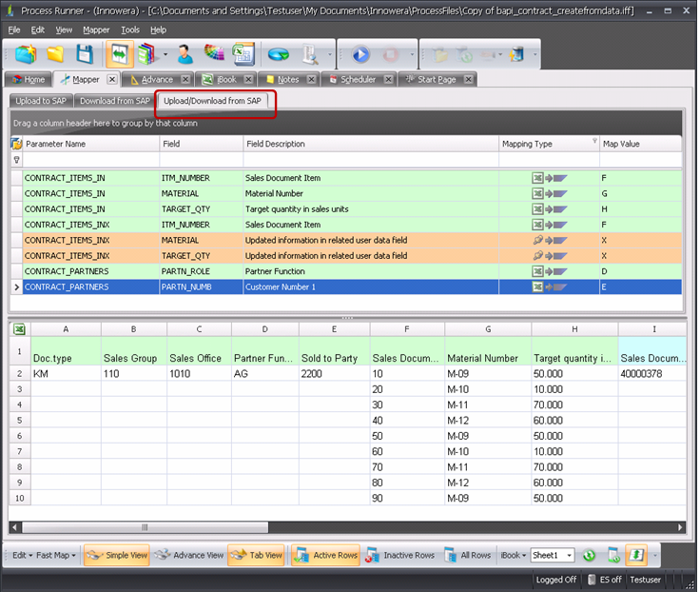Click the blue Run play button
This screenshot has width=700, height=592.
point(361,55)
